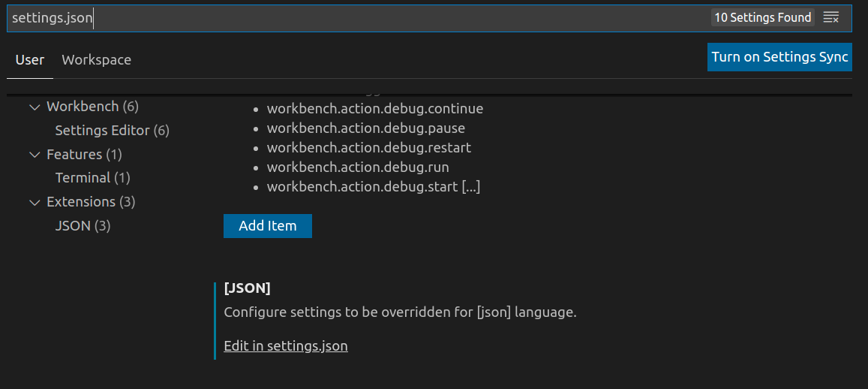Open Edit in settings.json link

click(x=286, y=346)
